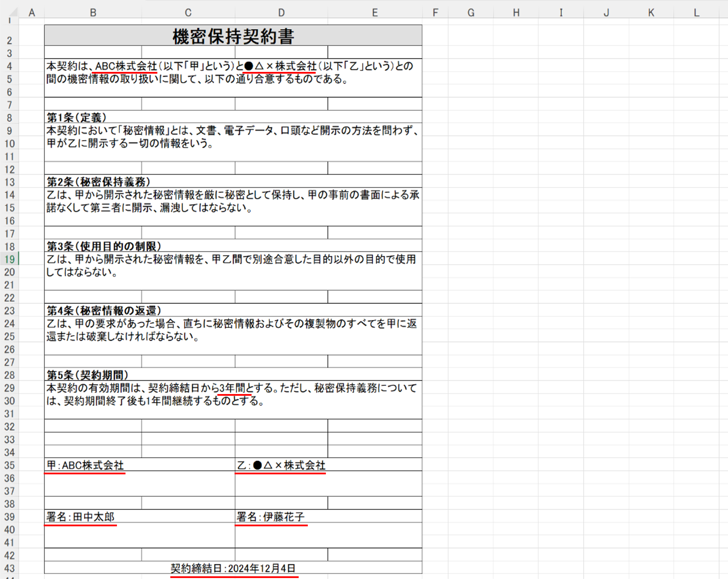
Task: Select the 署名：伊藤花子 cell
Action: 270,516
